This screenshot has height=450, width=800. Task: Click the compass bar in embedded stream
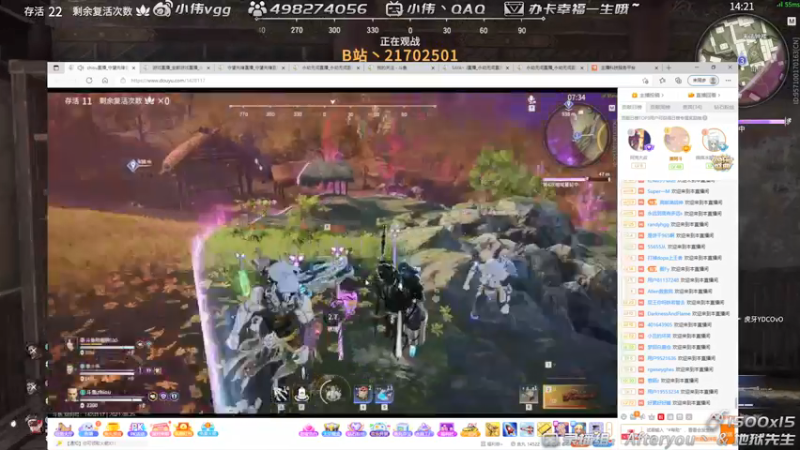(333, 110)
